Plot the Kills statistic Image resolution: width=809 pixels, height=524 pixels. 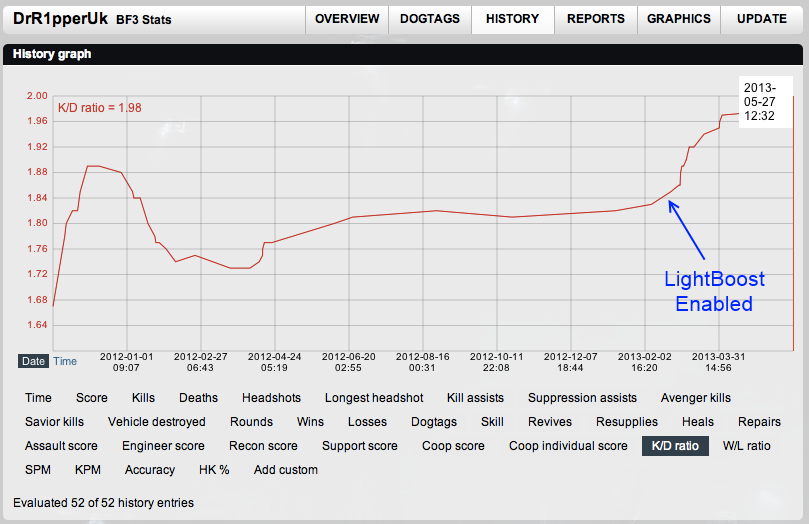143,398
